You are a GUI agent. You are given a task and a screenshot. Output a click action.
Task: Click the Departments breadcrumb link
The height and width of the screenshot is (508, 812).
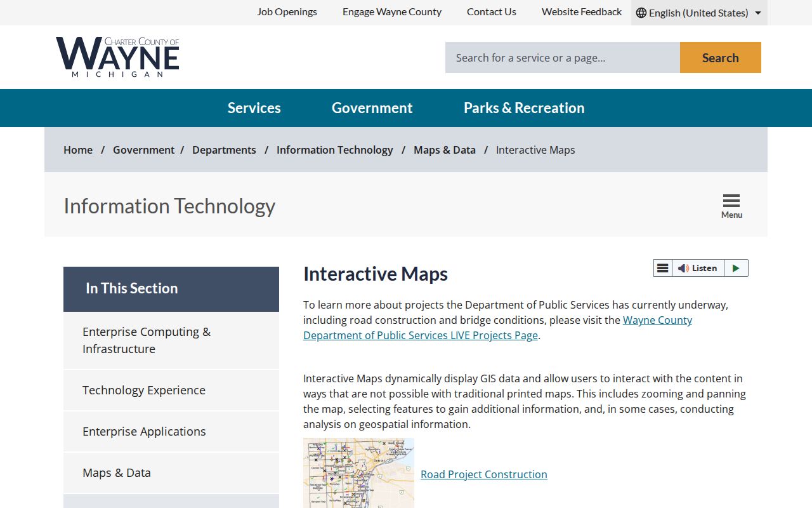point(224,150)
